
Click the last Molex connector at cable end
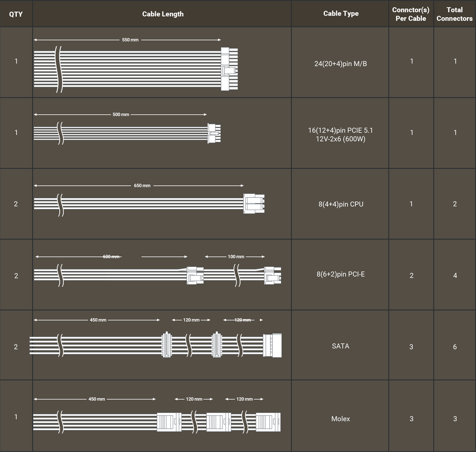click(x=268, y=422)
